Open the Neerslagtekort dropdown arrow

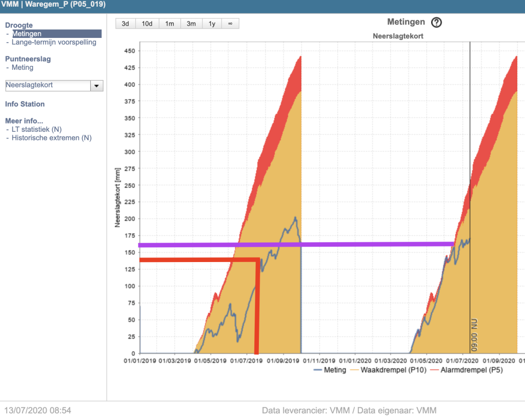96,86
